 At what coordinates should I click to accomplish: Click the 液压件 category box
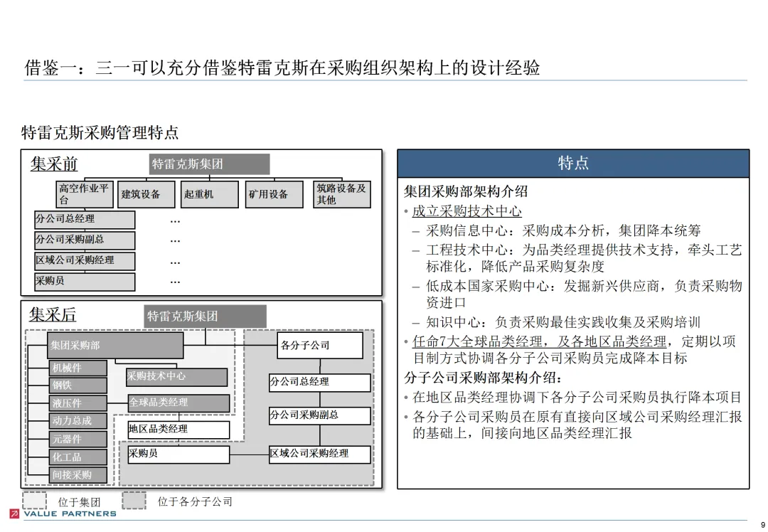(x=78, y=403)
